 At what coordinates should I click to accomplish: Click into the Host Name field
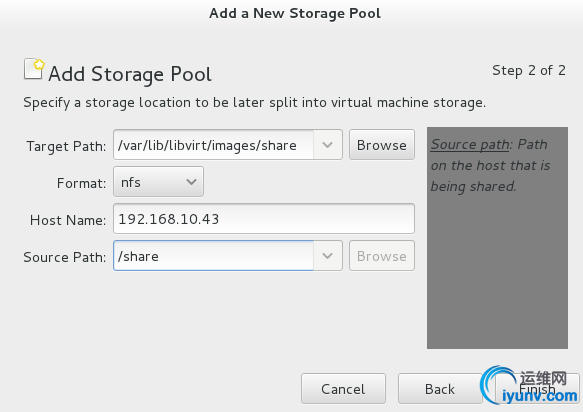264,219
